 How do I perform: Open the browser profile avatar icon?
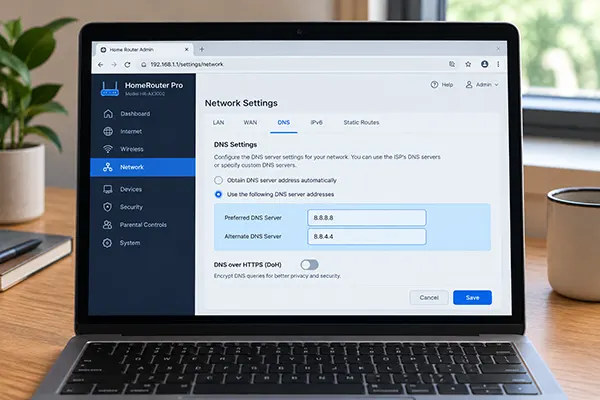click(484, 64)
